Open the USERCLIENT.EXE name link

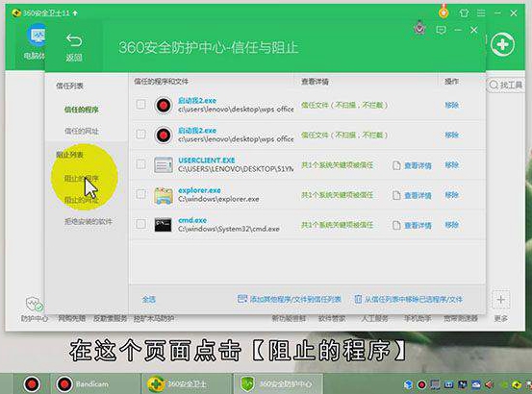click(x=207, y=160)
